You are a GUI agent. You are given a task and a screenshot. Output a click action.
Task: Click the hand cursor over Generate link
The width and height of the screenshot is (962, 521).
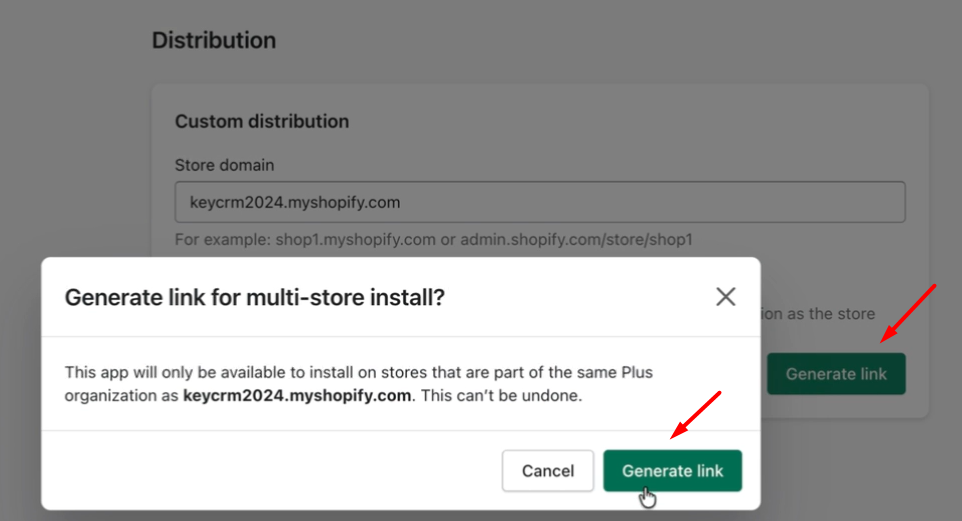pyautogui.click(x=648, y=496)
